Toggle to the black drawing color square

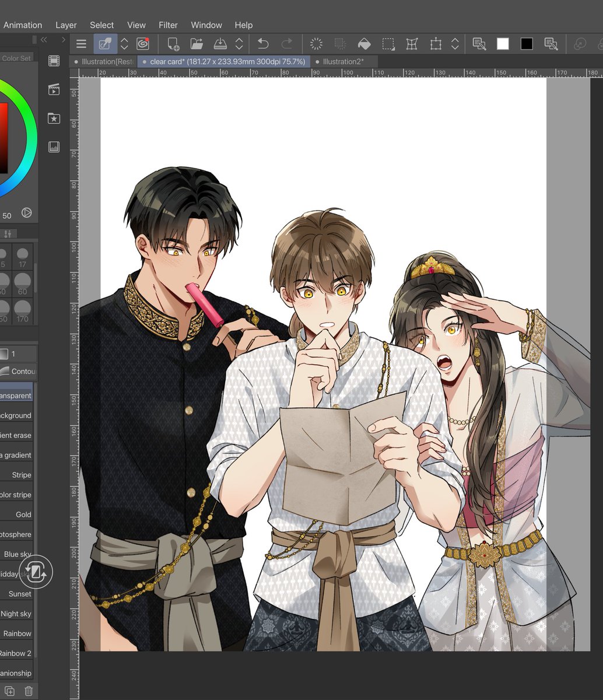(x=526, y=44)
